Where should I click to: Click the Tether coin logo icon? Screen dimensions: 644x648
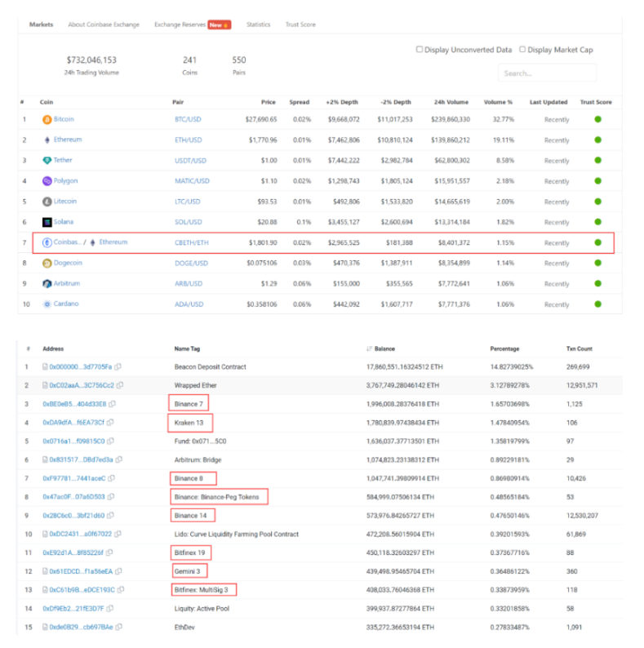point(47,160)
